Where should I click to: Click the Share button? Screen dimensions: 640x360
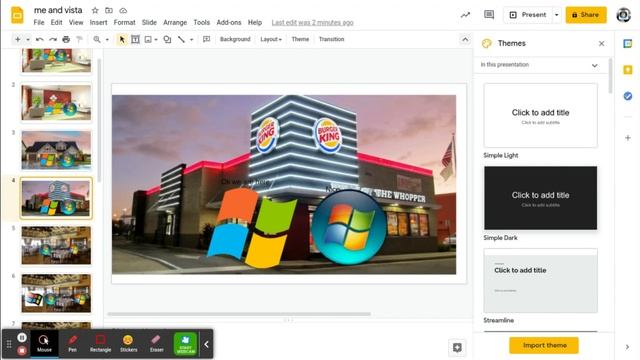(586, 15)
